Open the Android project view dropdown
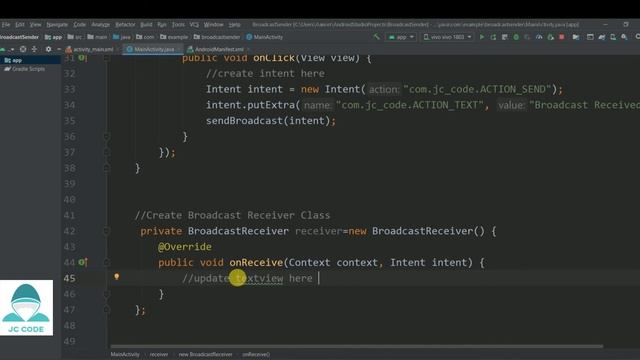 8,49
